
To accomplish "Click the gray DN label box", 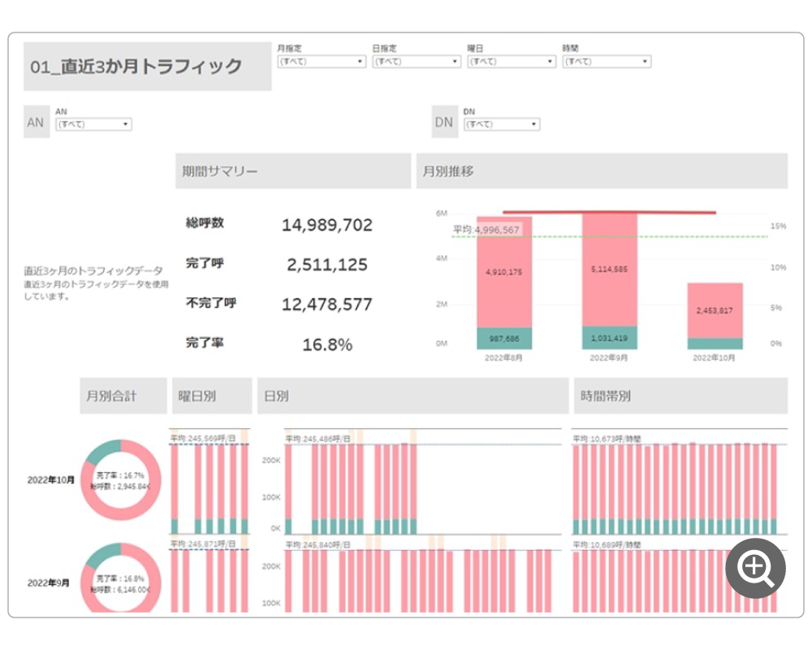I will click(443, 123).
